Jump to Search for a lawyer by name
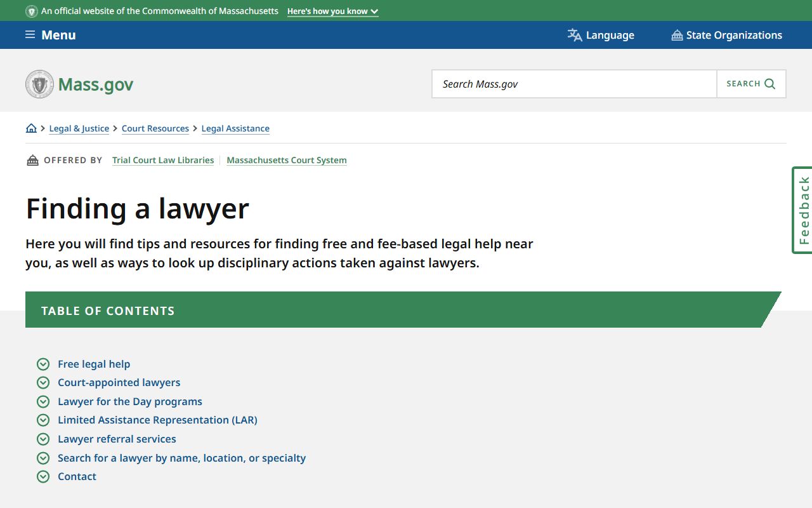Image resolution: width=812 pixels, height=508 pixels. 181,458
